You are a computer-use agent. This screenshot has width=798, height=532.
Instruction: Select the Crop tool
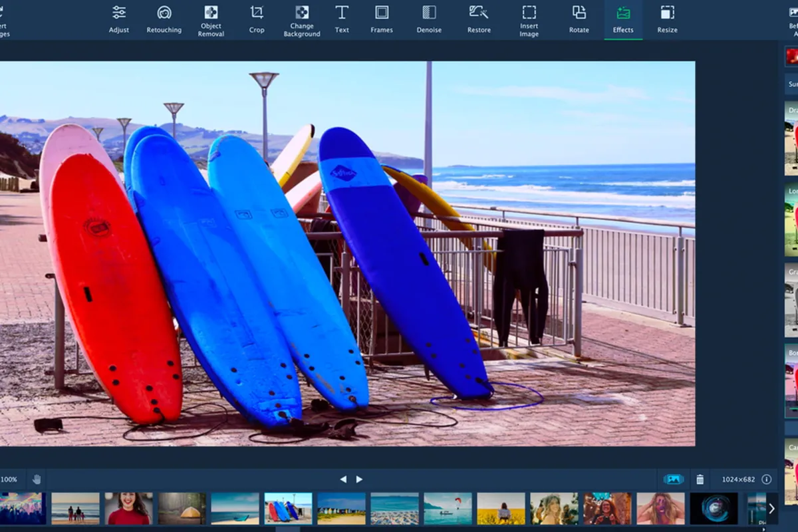(x=257, y=19)
